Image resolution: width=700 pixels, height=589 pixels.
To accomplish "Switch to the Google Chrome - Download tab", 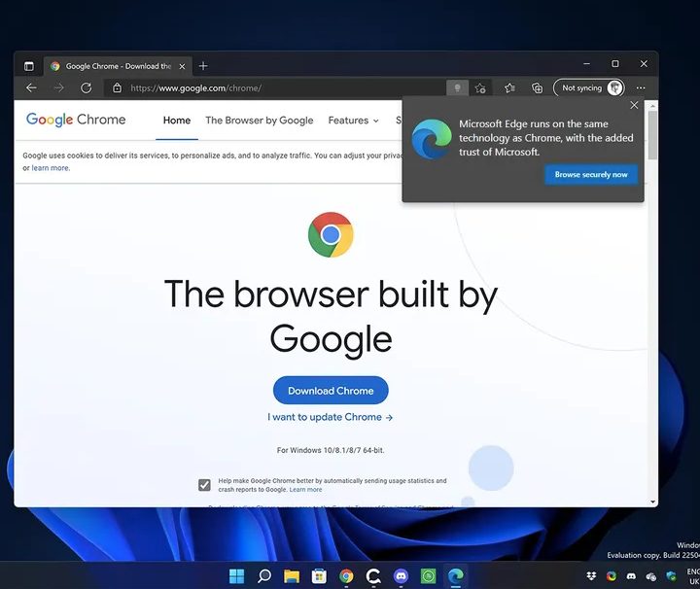I will tap(119, 66).
